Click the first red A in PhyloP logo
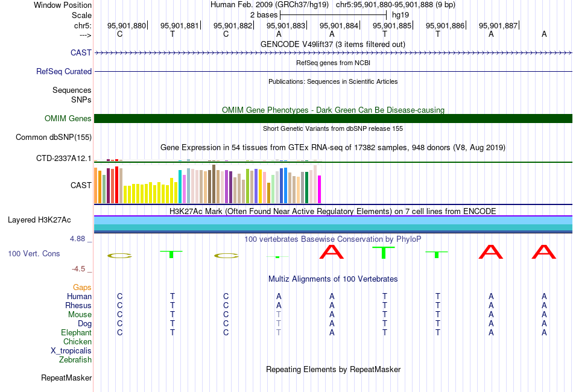 (x=332, y=251)
